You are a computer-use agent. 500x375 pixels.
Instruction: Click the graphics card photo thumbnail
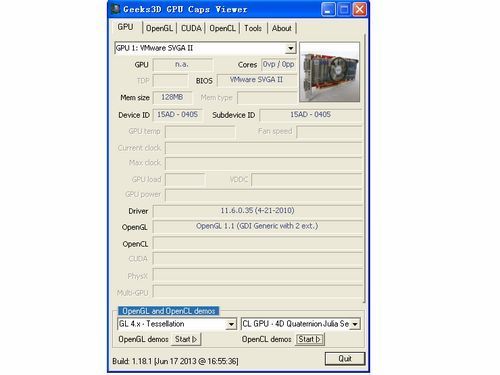[329, 72]
